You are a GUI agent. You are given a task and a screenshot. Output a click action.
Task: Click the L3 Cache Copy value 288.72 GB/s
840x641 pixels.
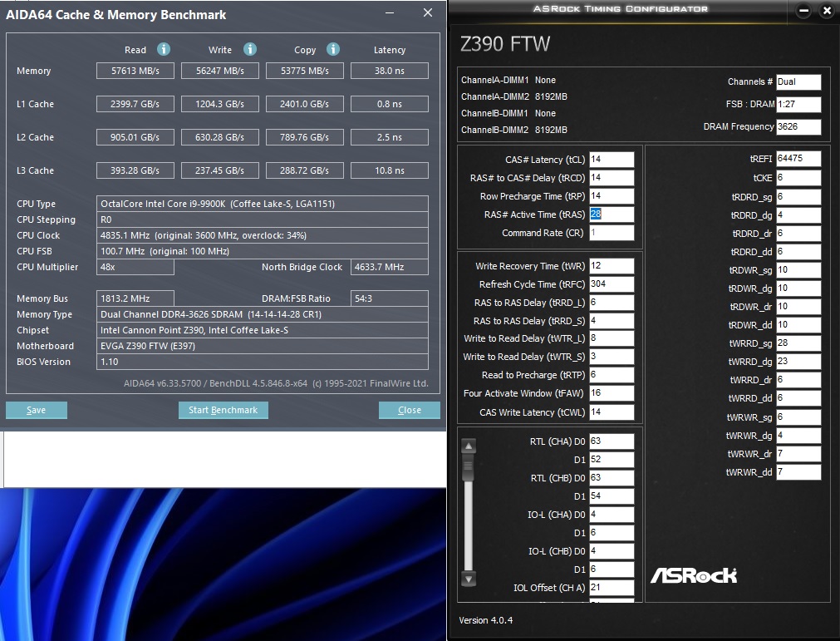coord(304,170)
